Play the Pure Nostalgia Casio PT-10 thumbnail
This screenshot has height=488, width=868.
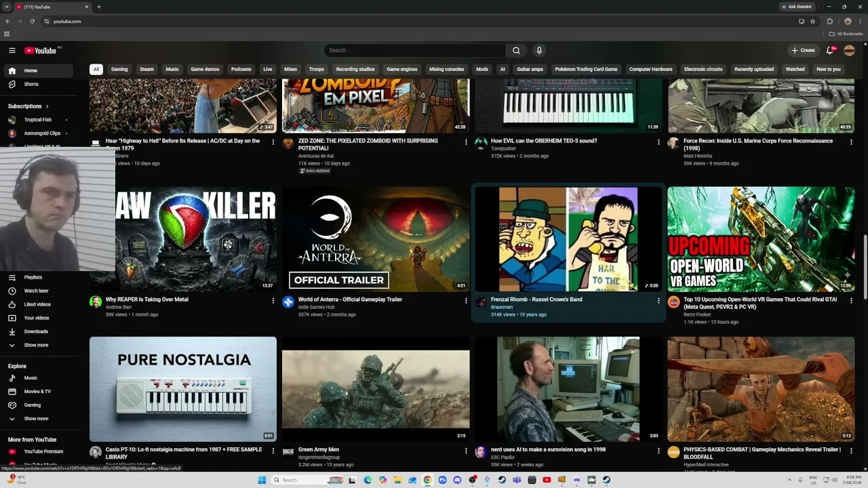point(183,389)
